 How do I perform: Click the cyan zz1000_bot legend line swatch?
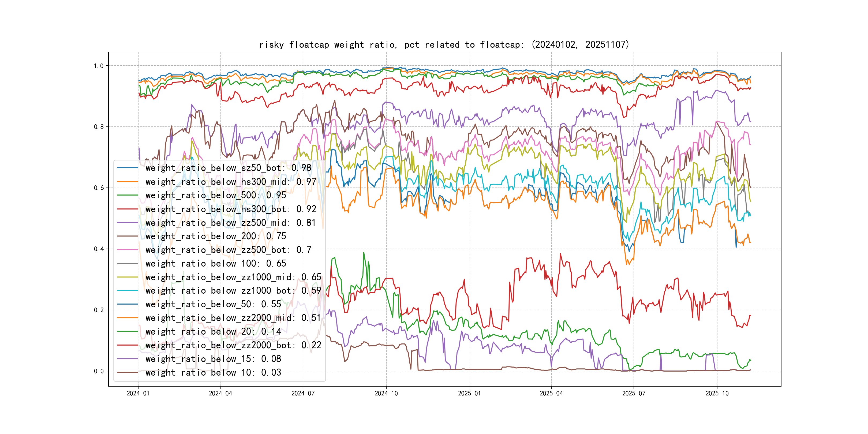(127, 290)
